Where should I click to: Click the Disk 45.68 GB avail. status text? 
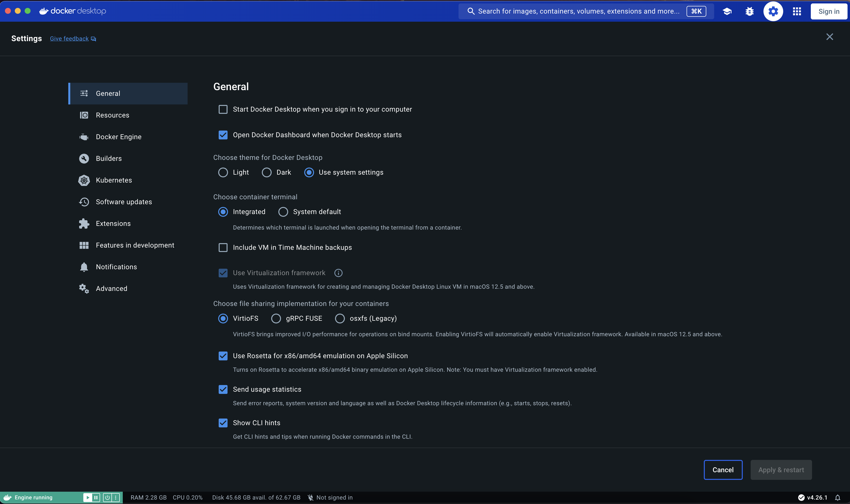[x=256, y=498]
